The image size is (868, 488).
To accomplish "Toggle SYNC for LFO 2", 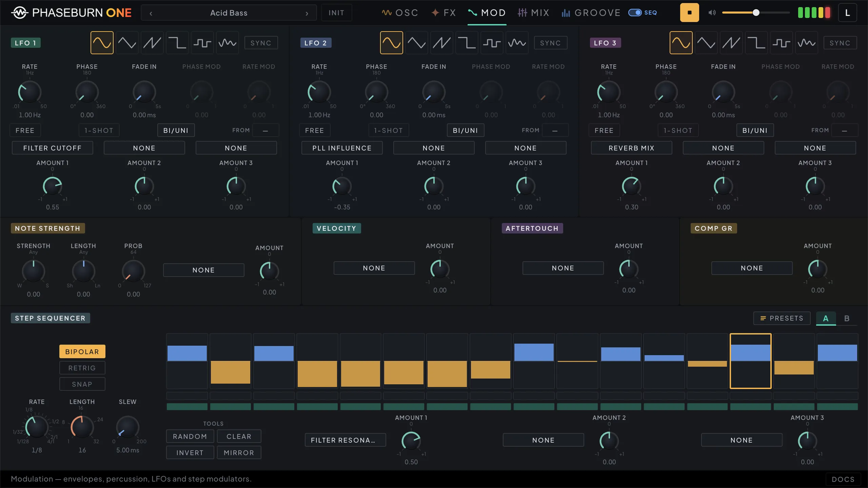I will tap(551, 43).
